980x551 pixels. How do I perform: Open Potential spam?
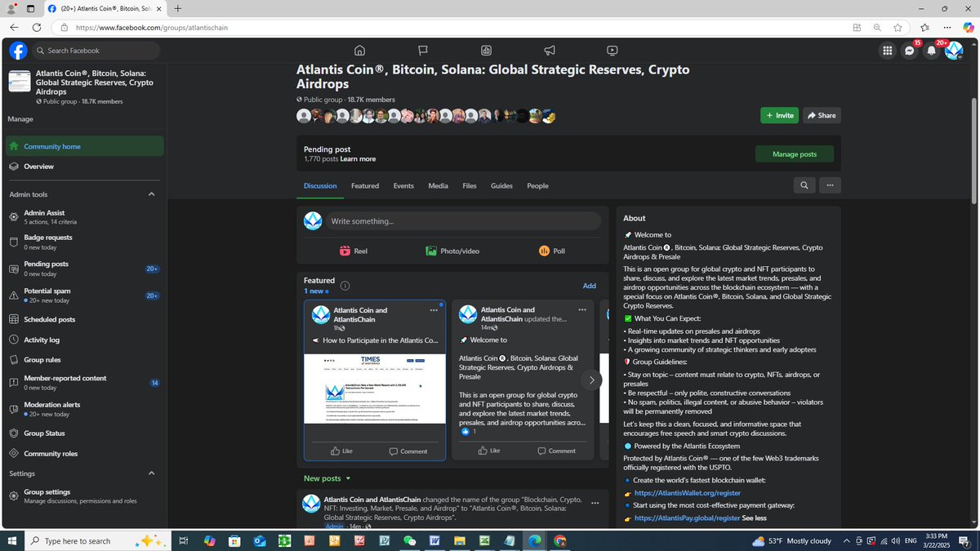[x=84, y=295]
